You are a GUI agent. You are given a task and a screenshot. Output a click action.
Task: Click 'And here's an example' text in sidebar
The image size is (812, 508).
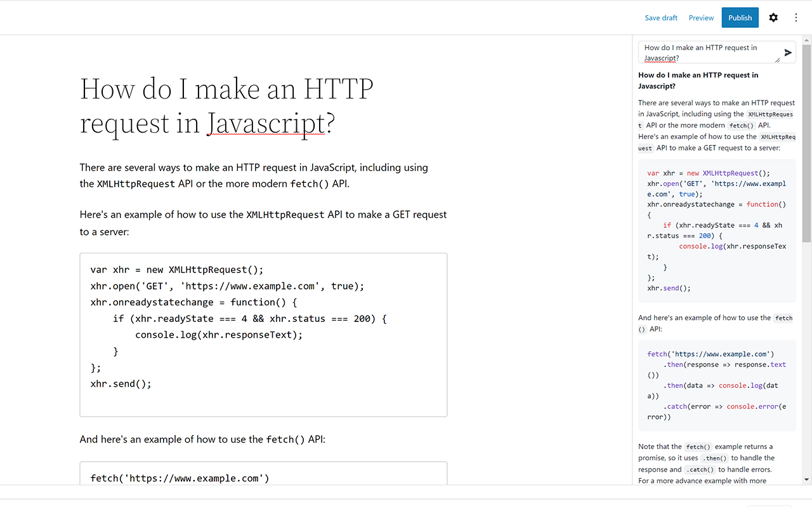(x=716, y=323)
